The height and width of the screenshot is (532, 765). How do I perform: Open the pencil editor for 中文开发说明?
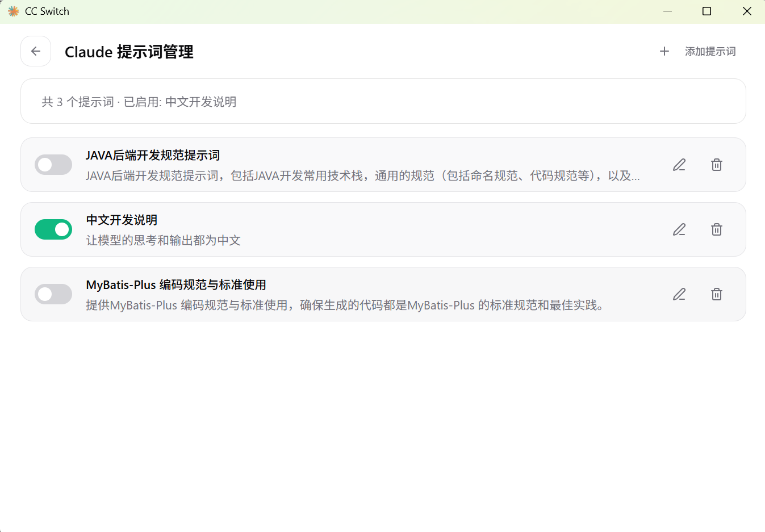coord(679,229)
